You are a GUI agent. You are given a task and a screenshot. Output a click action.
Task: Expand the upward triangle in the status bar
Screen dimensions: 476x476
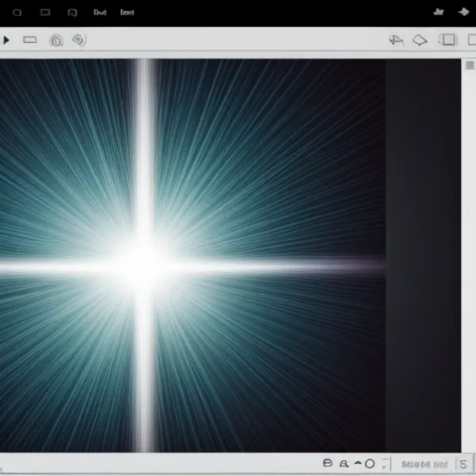click(357, 463)
